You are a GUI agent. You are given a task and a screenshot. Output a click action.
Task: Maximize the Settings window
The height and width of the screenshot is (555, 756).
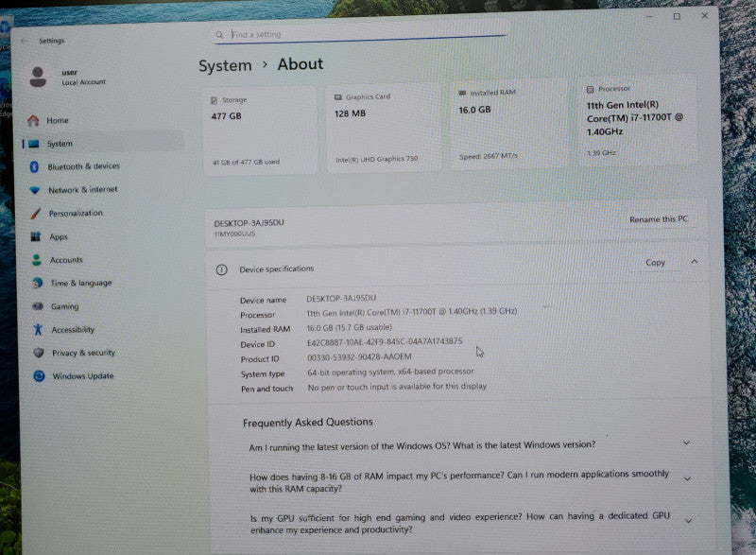click(677, 16)
